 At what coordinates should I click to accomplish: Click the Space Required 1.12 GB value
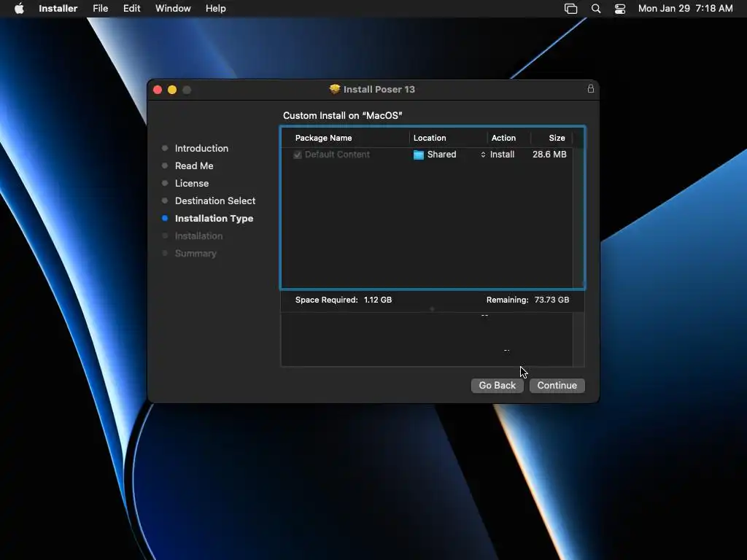[x=378, y=300]
